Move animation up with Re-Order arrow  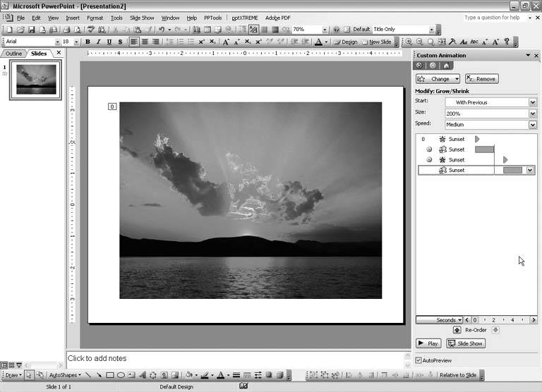click(454, 330)
